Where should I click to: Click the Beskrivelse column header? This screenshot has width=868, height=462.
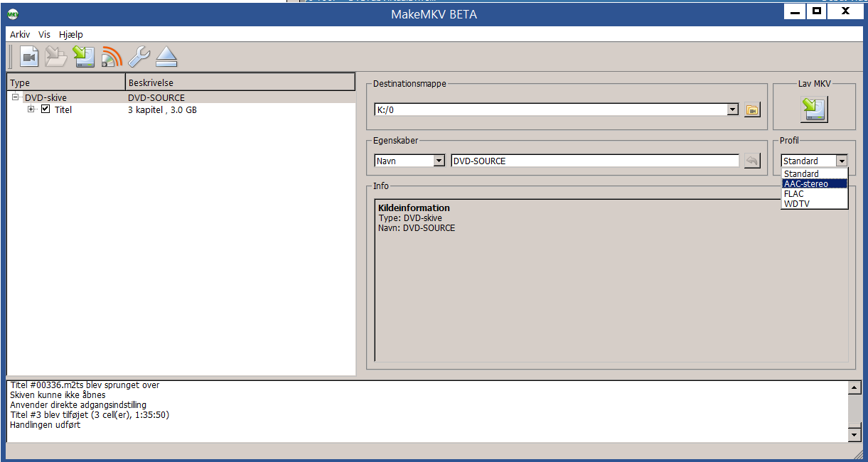click(240, 82)
